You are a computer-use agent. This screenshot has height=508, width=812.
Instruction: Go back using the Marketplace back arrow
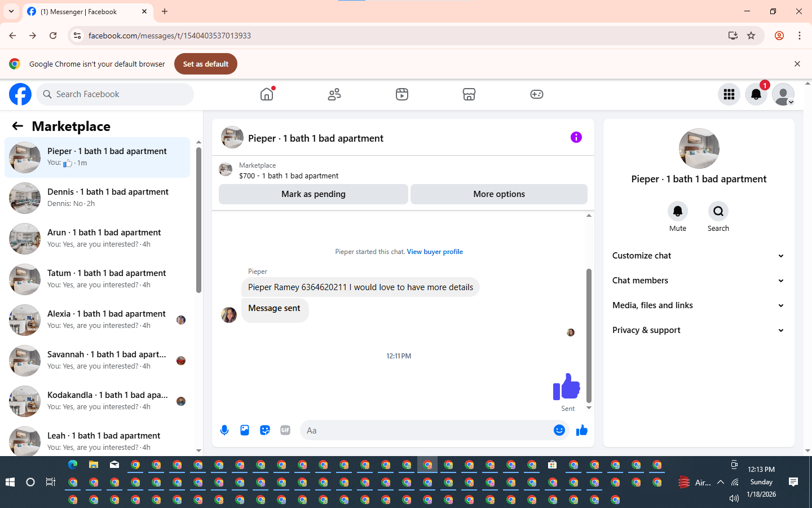[17, 126]
